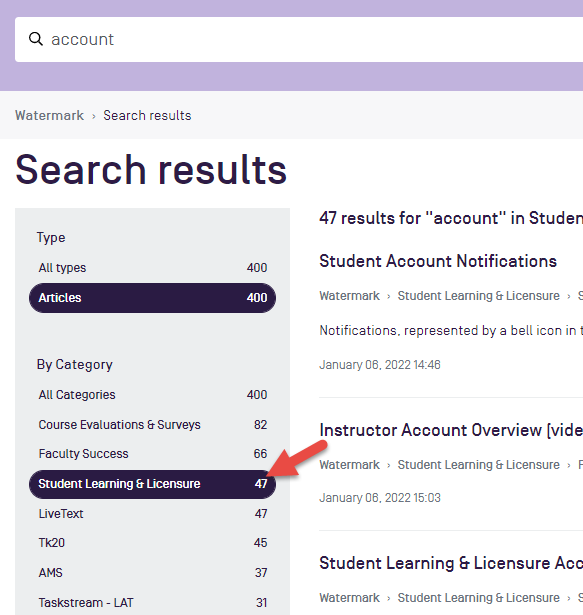Filter by Faculty Success category

tap(152, 454)
